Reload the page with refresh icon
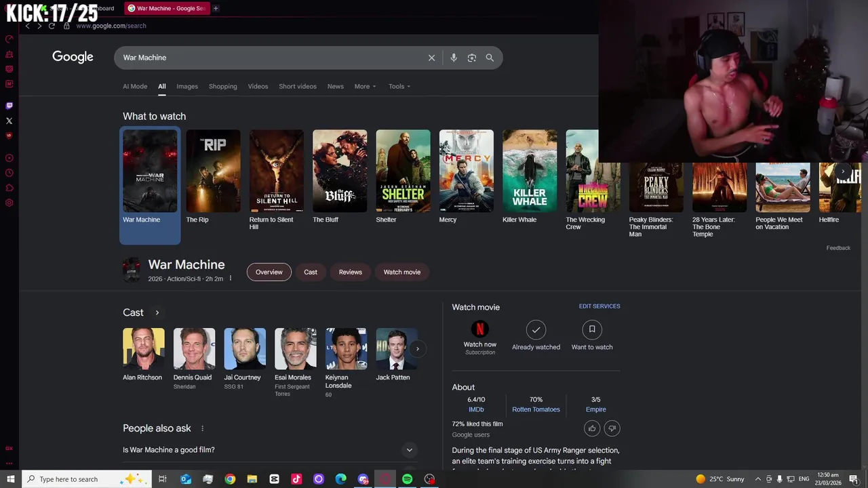The height and width of the screenshot is (488, 868). (x=52, y=26)
